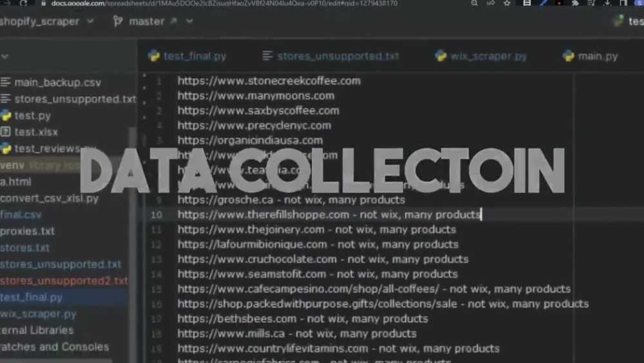Click the address bar URL field

pos(224,3)
